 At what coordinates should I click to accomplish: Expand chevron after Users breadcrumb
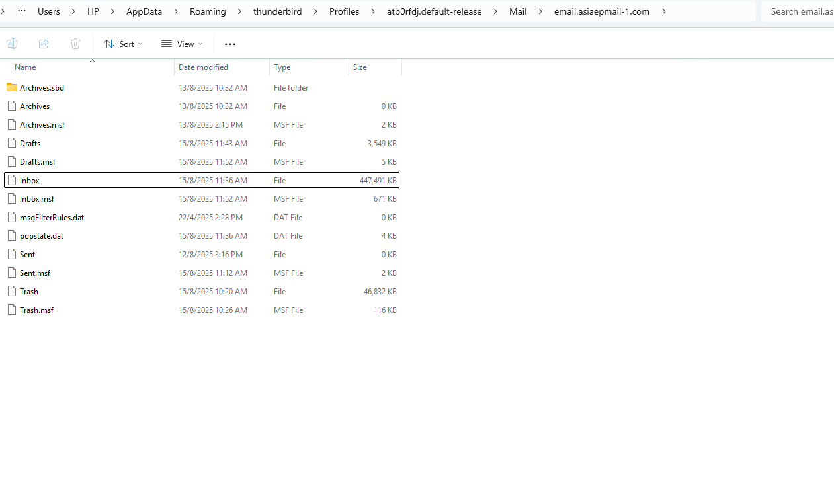73,11
